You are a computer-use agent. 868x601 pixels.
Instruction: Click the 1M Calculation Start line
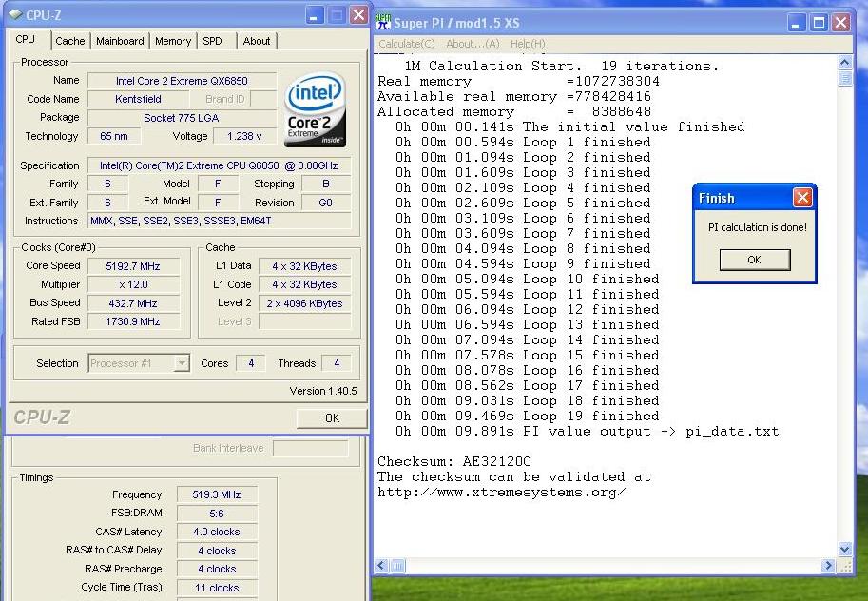pos(561,66)
